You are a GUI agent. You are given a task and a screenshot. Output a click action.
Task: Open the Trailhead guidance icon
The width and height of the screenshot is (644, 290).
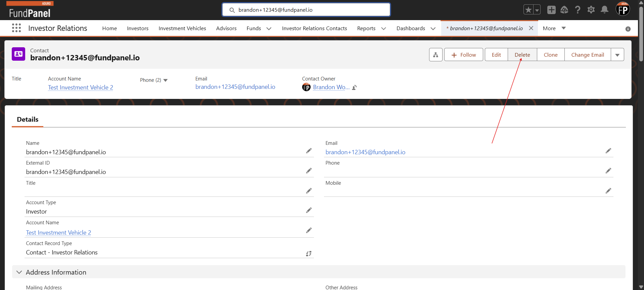pyautogui.click(x=564, y=10)
